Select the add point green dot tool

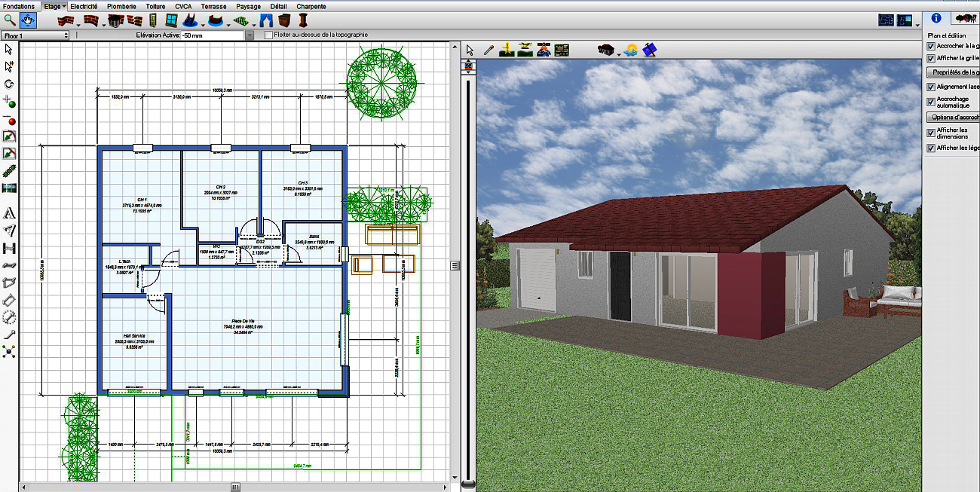pos(9,102)
